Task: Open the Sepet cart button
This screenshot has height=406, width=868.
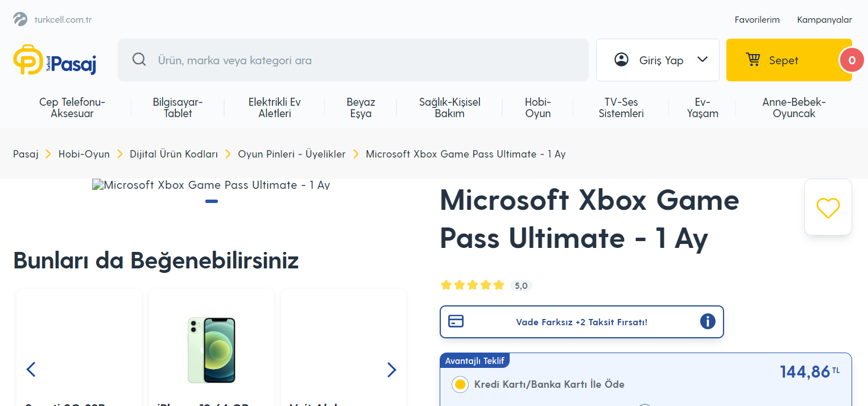Action: [789, 60]
